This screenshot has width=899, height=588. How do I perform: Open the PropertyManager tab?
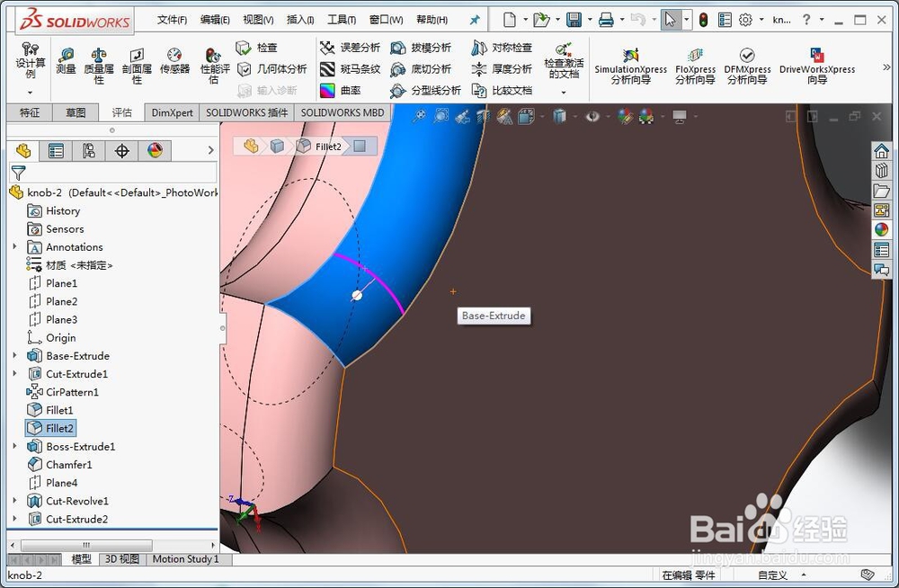pos(56,151)
